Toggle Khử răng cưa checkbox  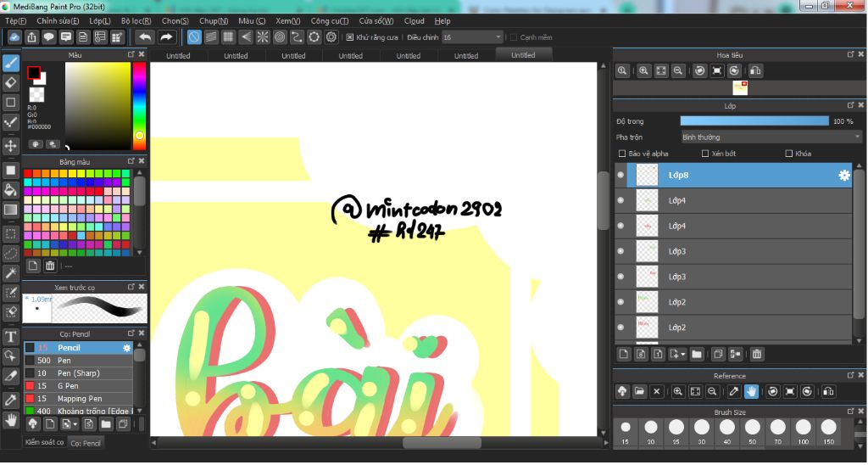click(x=350, y=37)
